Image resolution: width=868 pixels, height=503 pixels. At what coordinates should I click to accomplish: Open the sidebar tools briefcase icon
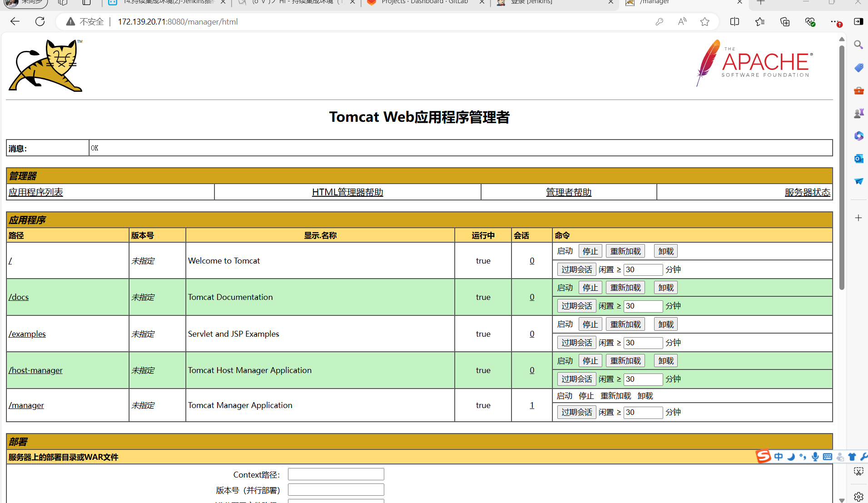click(858, 90)
